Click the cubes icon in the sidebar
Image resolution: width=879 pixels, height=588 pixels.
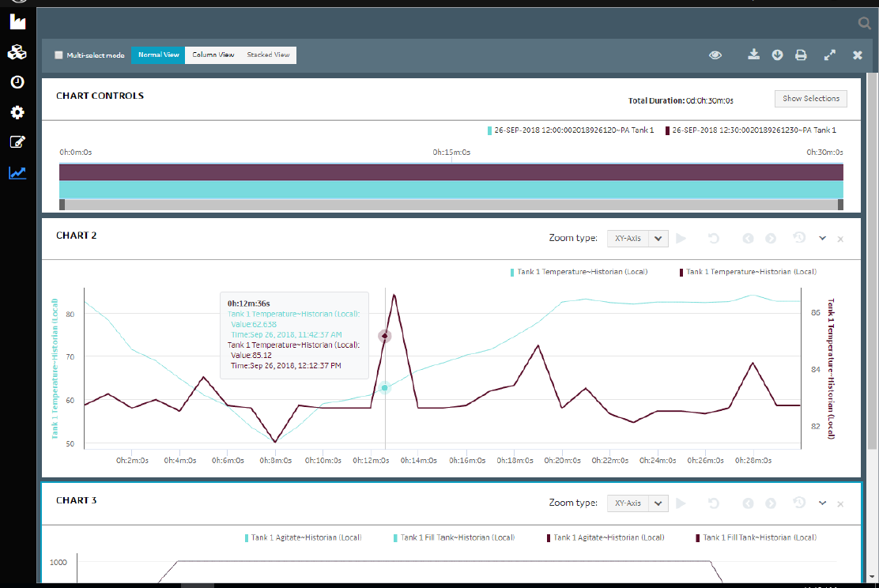coord(17,52)
